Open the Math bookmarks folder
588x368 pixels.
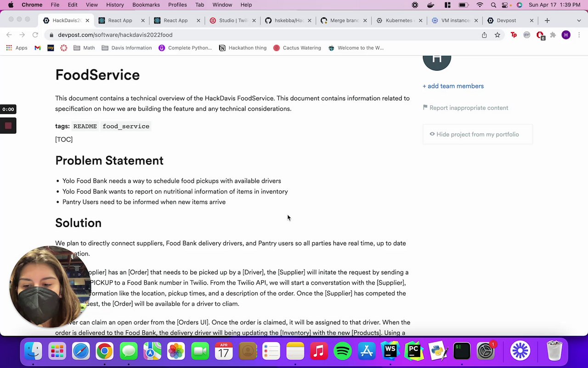point(84,48)
